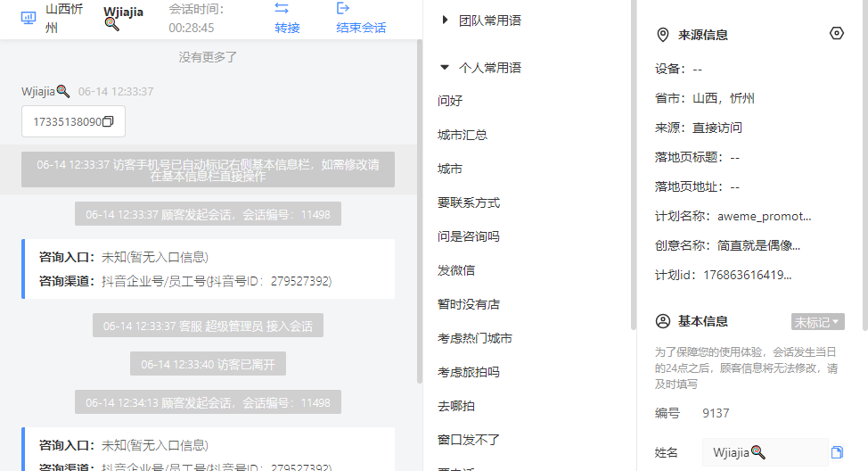Image resolution: width=868 pixels, height=471 pixels.
Task: Select the 问是咨询吗 quick phrase
Action: pyautogui.click(x=469, y=236)
